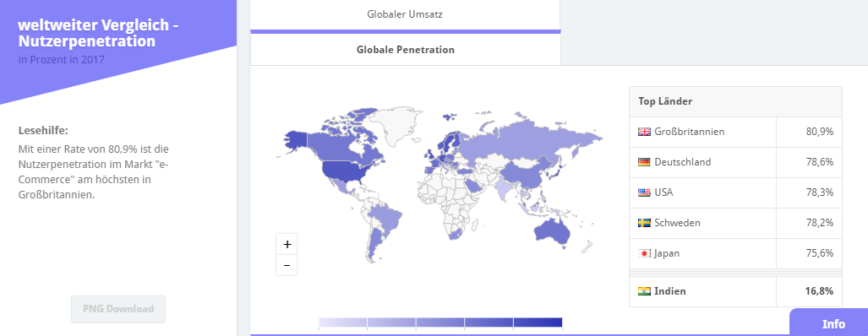The width and height of the screenshot is (868, 336).
Task: Click the USA flag icon
Action: point(644,192)
